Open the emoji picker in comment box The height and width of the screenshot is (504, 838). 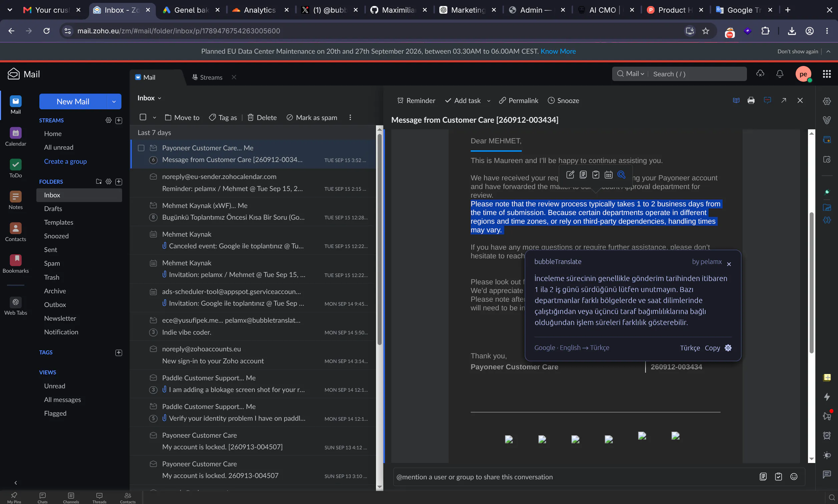[794, 476]
